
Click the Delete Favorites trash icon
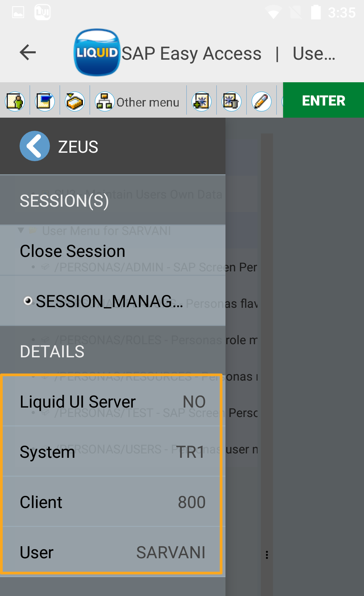pyautogui.click(x=232, y=101)
